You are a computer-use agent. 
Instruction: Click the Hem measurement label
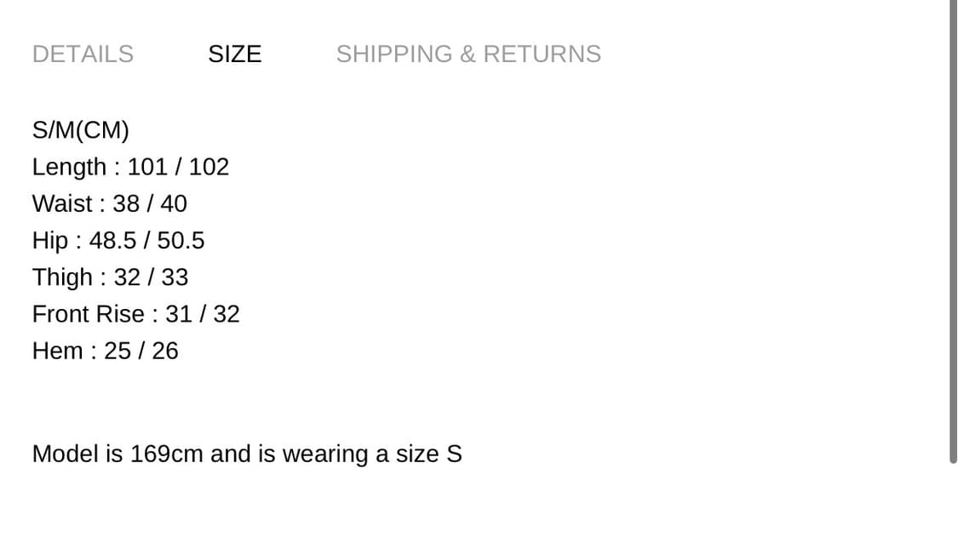(x=57, y=351)
